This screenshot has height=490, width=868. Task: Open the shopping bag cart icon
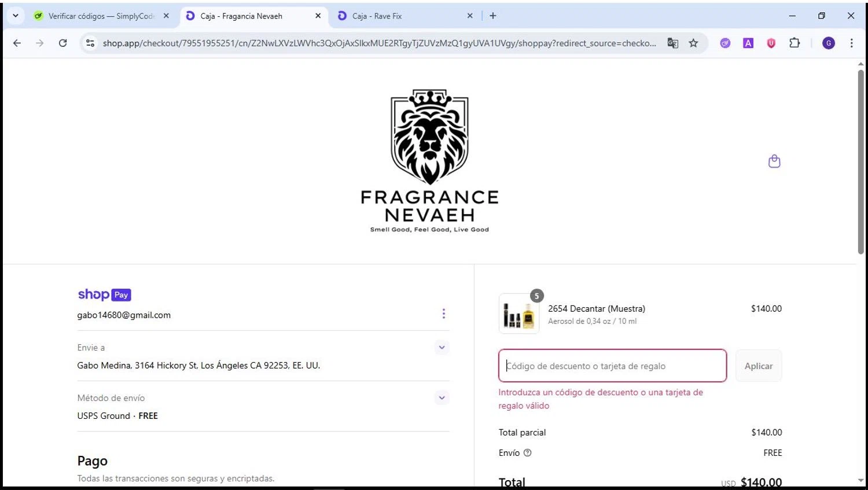pyautogui.click(x=774, y=161)
